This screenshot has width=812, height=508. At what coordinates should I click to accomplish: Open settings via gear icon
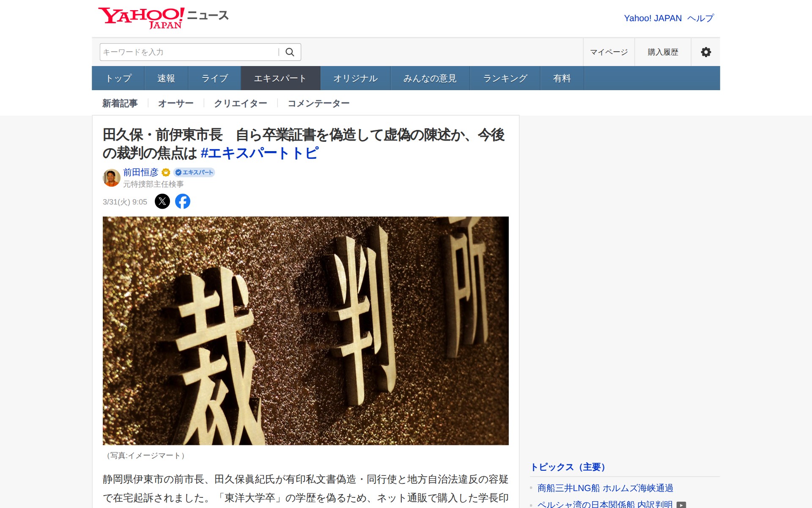tap(705, 52)
